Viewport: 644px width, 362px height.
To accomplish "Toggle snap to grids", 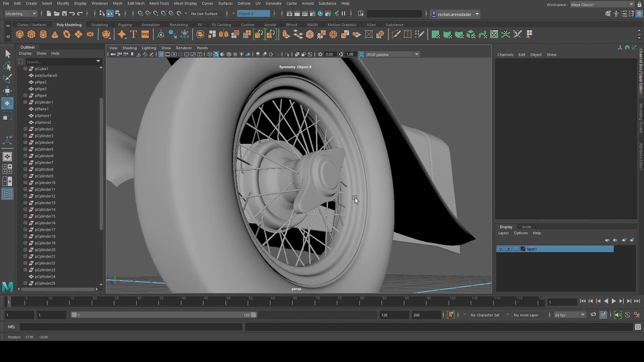I will pyautogui.click(x=140, y=14).
